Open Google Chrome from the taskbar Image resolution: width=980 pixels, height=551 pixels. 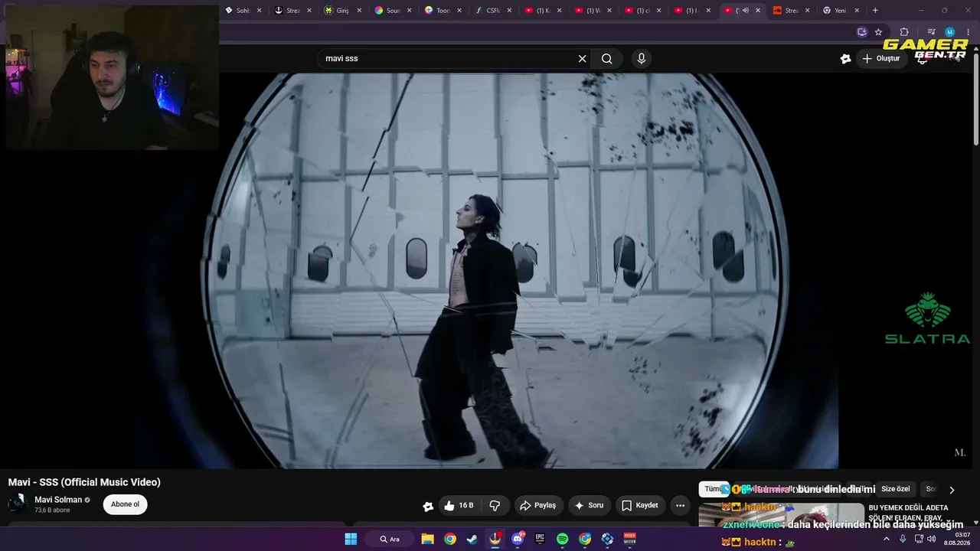(x=450, y=539)
